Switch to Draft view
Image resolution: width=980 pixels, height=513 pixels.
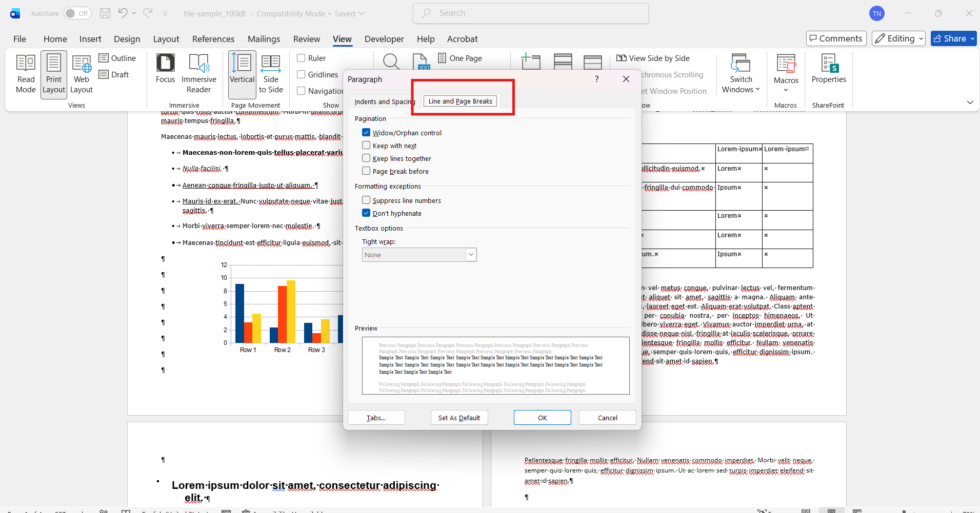tap(114, 75)
